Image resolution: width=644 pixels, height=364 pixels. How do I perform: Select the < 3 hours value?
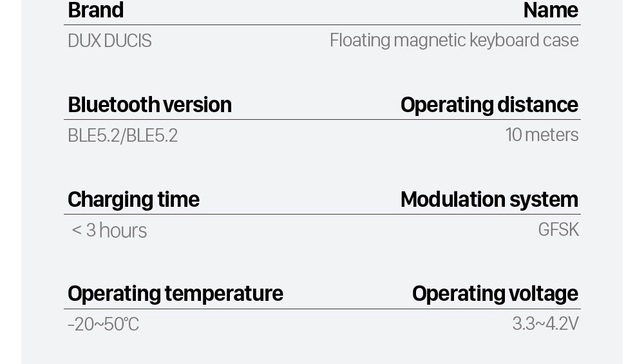click(109, 230)
